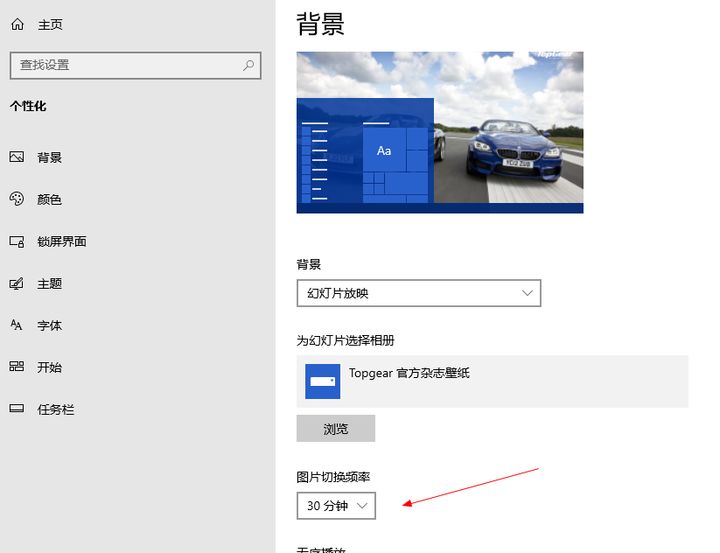720x553 pixels.
Task: Click the magnifier icon in the search box
Action: (x=248, y=65)
